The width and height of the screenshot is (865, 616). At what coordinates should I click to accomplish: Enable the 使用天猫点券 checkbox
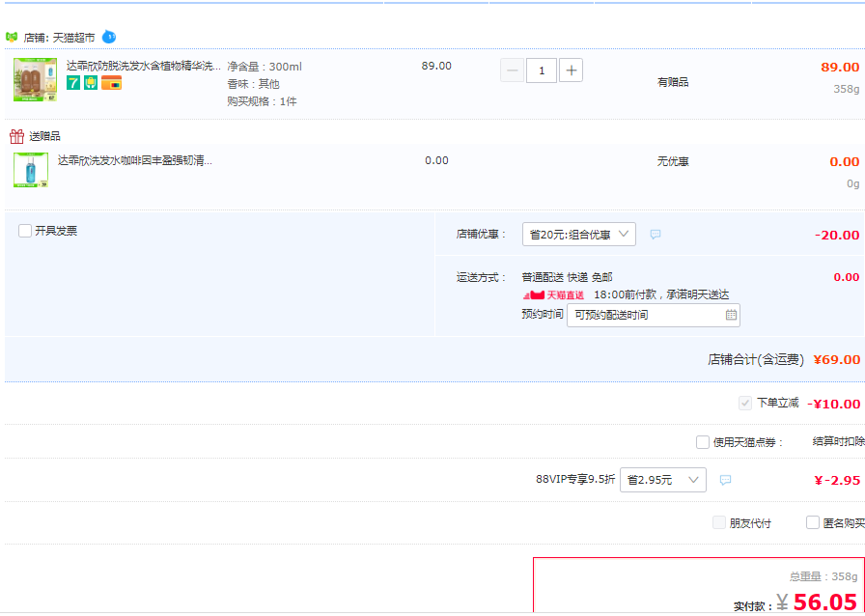coord(702,442)
